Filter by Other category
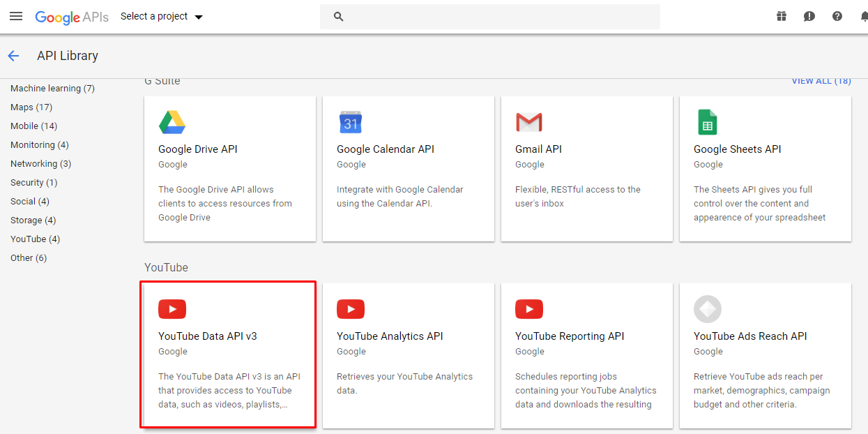Image resolution: width=868 pixels, height=434 pixels. tap(29, 258)
